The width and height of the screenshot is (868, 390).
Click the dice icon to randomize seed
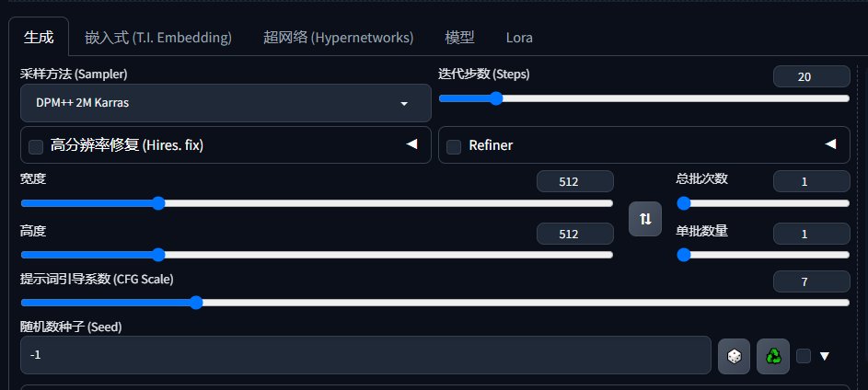pos(734,356)
